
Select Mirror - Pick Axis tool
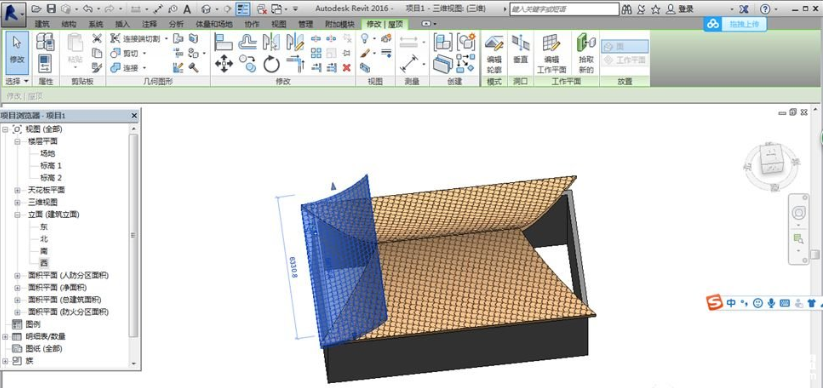271,42
